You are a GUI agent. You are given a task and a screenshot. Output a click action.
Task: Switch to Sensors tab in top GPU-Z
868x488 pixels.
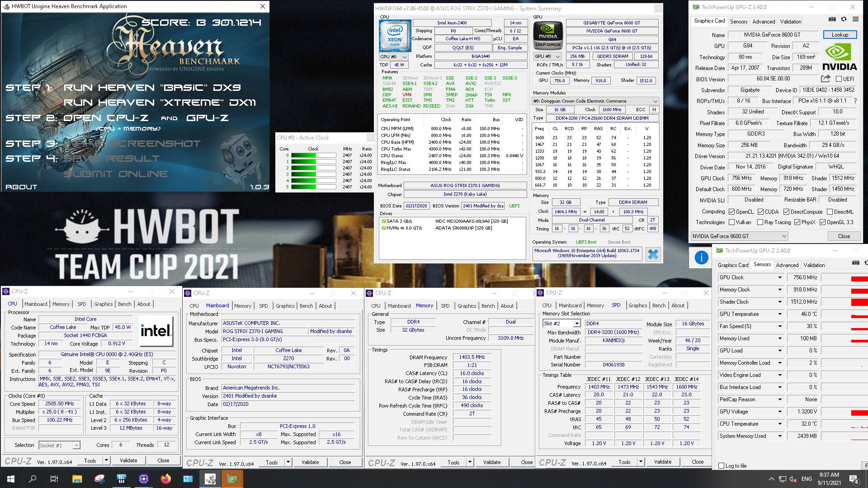(738, 22)
